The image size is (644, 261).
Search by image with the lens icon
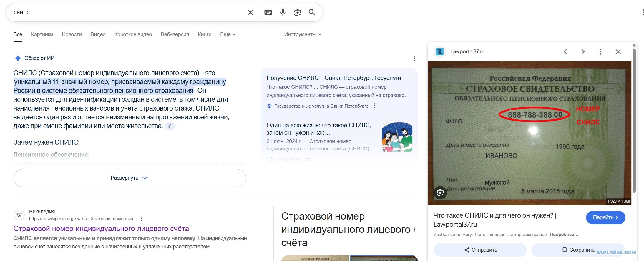pos(298,12)
